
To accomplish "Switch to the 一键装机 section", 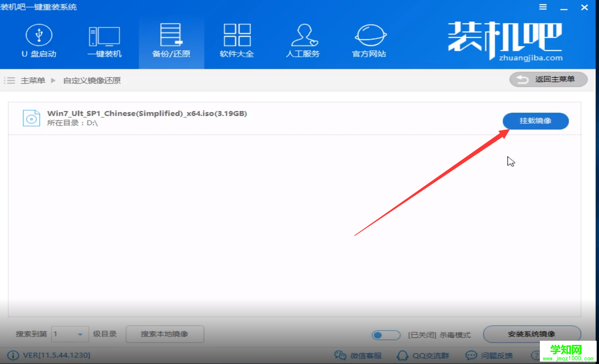I will point(105,42).
